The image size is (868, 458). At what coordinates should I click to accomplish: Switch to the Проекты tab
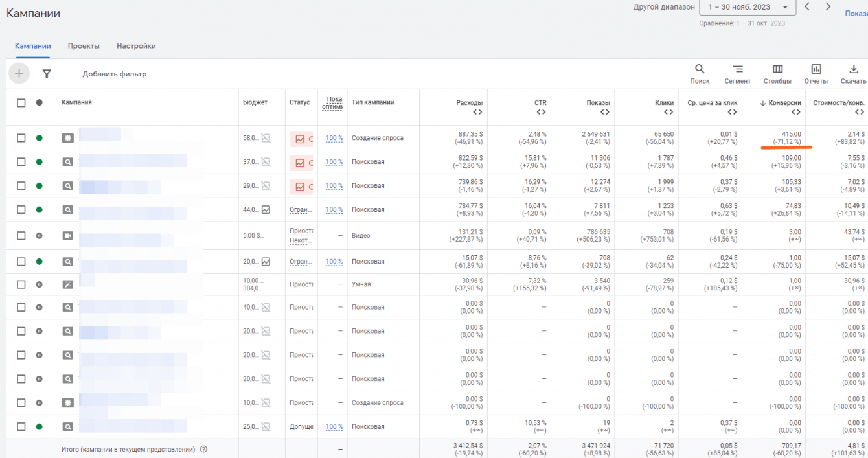pos(84,46)
